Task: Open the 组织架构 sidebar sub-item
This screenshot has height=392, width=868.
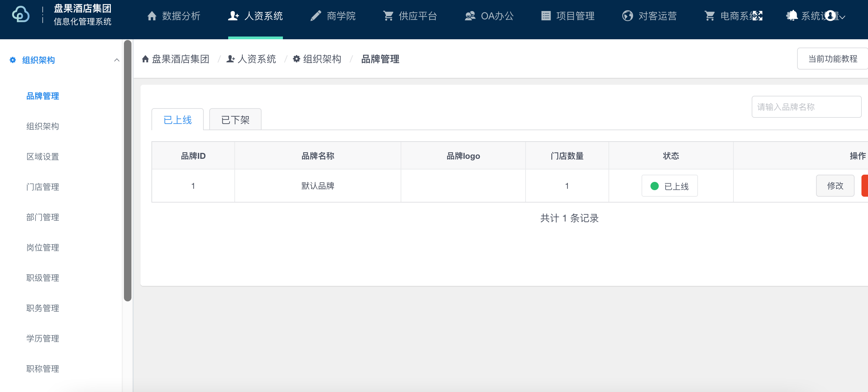Action: pyautogui.click(x=43, y=126)
